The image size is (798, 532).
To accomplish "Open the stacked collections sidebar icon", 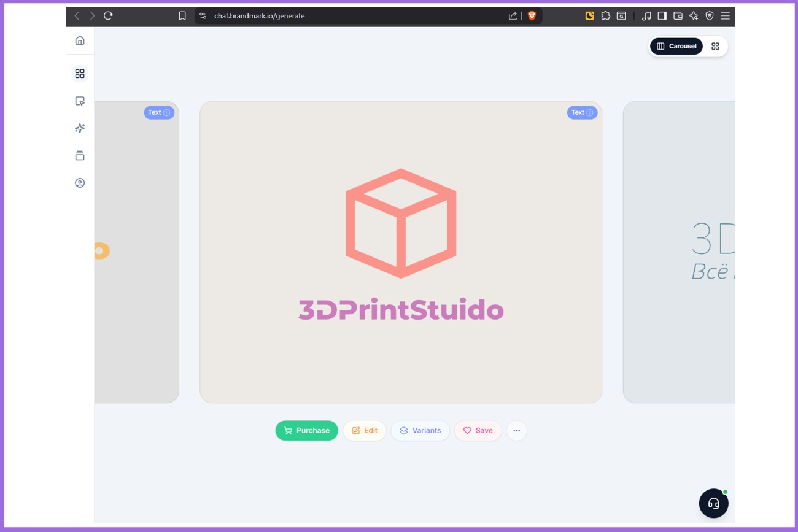I will [80, 156].
